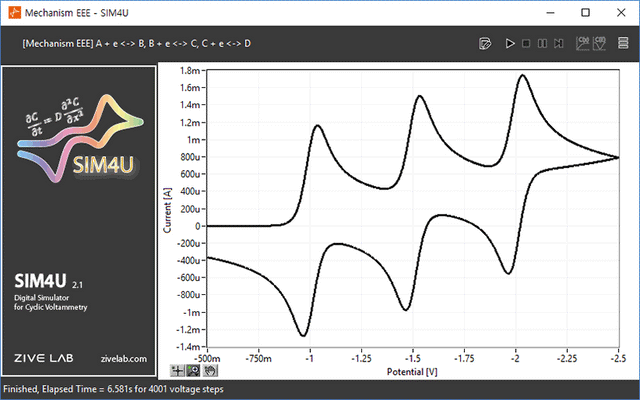
Task: Click the -500m potential axis start value
Action: (x=206, y=357)
